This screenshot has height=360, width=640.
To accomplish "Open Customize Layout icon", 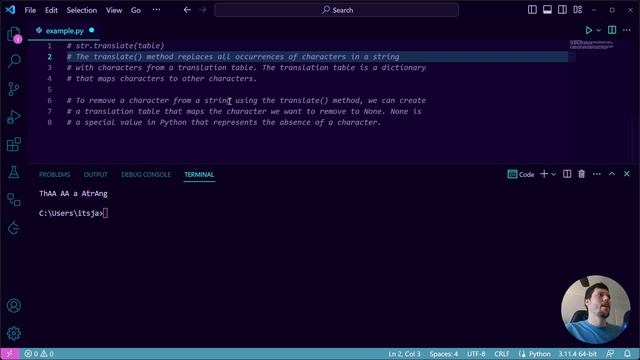I will [578, 10].
